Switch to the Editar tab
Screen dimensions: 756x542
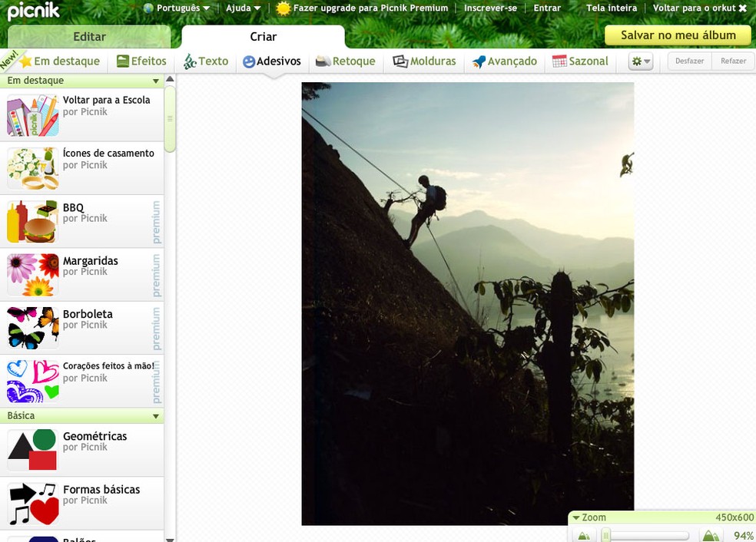click(x=88, y=36)
